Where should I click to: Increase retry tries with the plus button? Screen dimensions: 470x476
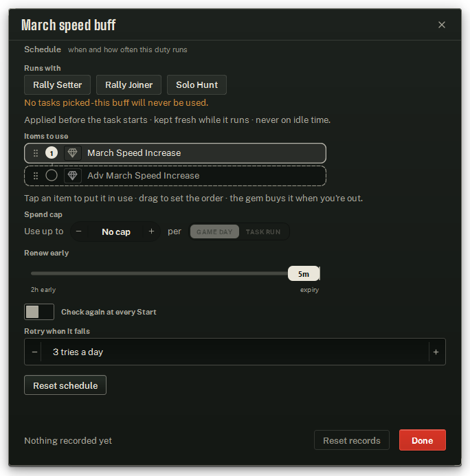(436, 352)
